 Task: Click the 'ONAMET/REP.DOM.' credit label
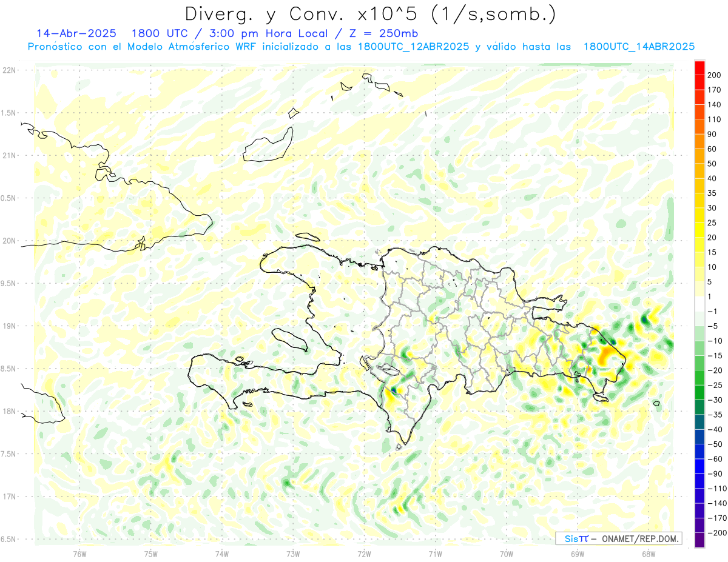[x=641, y=539]
